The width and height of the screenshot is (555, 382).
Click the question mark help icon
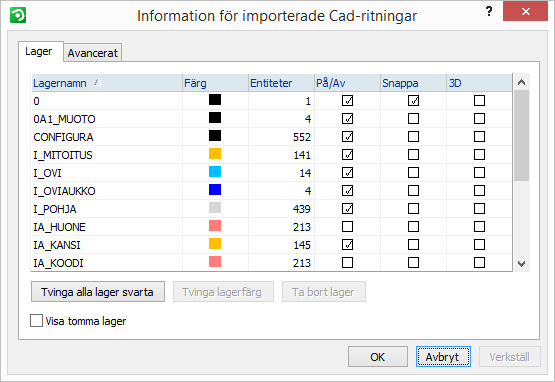coord(489,11)
